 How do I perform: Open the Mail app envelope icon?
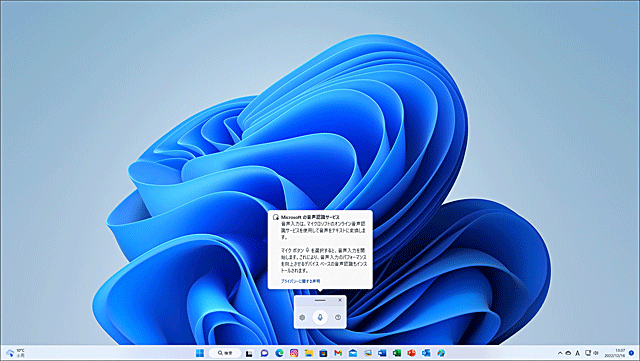pyautogui.click(x=353, y=353)
